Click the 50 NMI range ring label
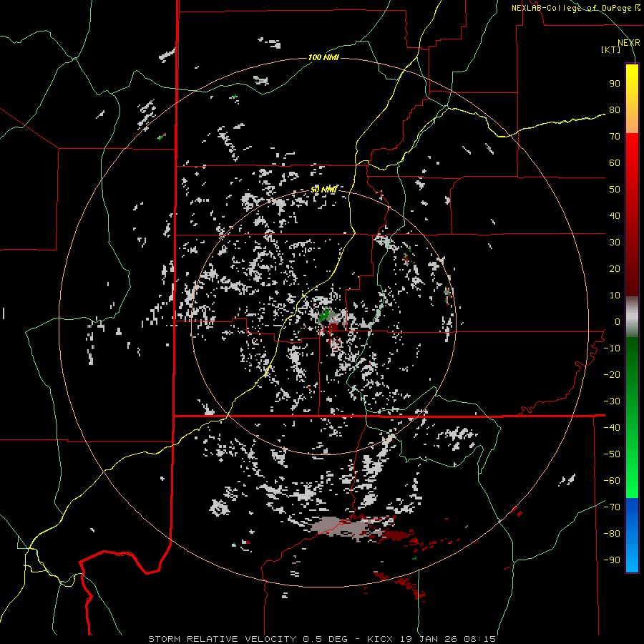The width and height of the screenshot is (644, 644). [x=323, y=190]
